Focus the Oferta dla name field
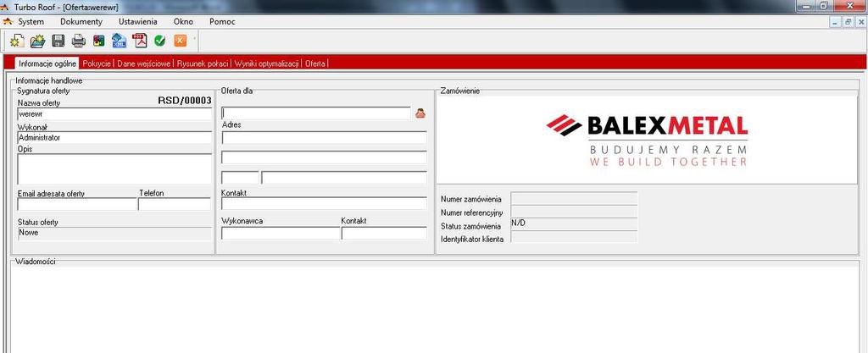 [x=316, y=113]
